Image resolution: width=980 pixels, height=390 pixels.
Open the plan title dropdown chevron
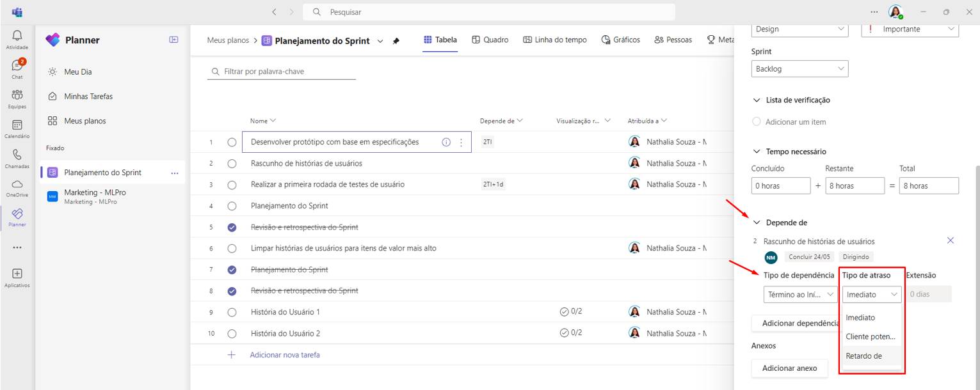(x=380, y=41)
